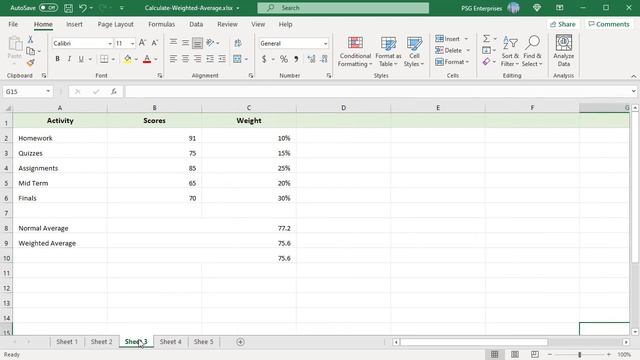This screenshot has width=640, height=360.
Task: Switch to the Insert ribbon tab
Action: tap(74, 24)
